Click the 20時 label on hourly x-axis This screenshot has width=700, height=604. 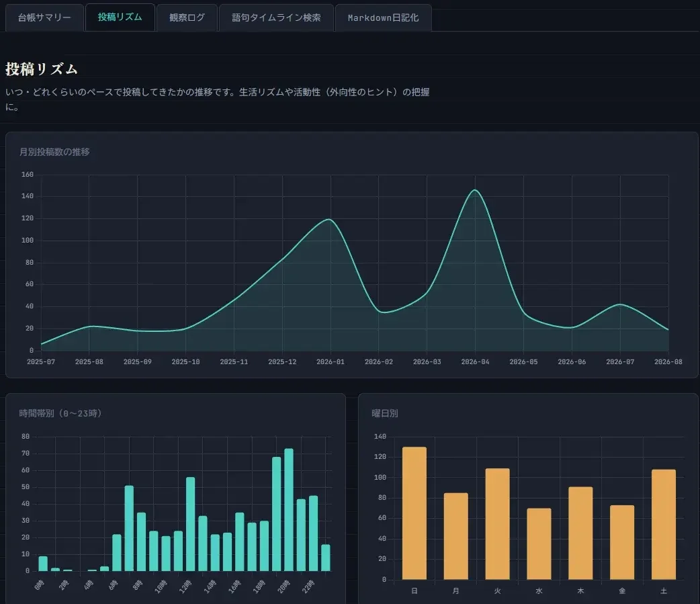[283, 587]
